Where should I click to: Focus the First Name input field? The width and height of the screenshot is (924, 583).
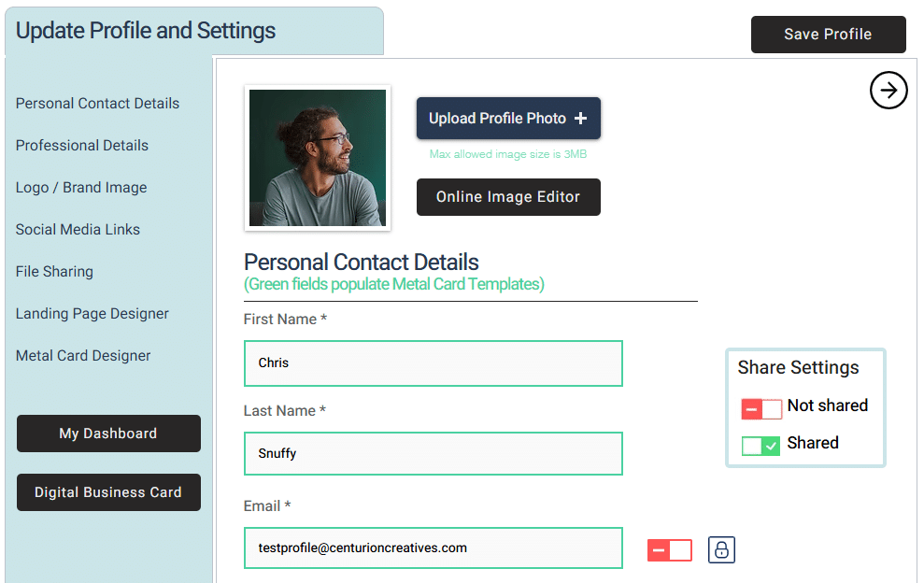click(x=433, y=363)
